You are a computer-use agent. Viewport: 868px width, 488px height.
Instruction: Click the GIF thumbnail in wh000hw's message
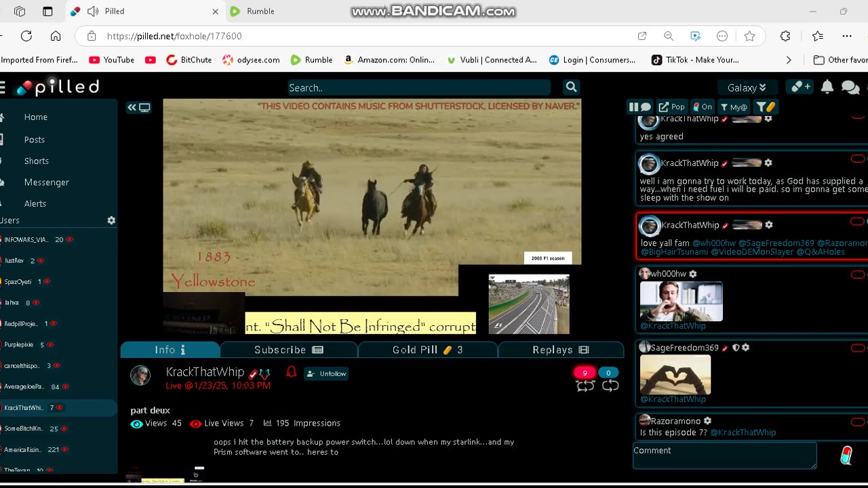[682, 302]
